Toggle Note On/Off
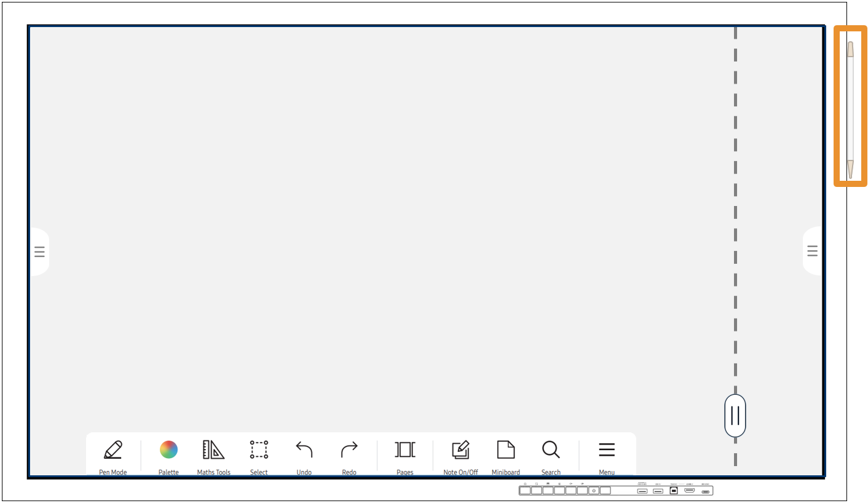868x503 pixels. coord(460,450)
